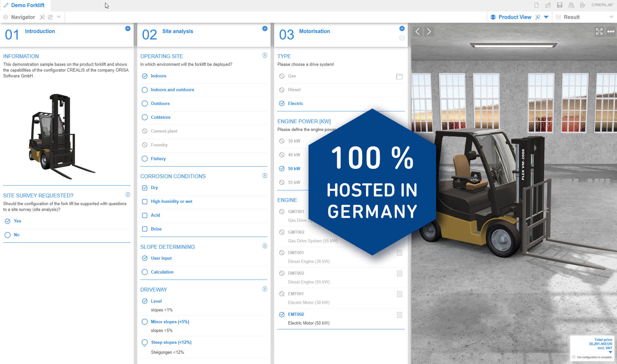
Task: Select User input slope determining
Action: pyautogui.click(x=204, y=258)
